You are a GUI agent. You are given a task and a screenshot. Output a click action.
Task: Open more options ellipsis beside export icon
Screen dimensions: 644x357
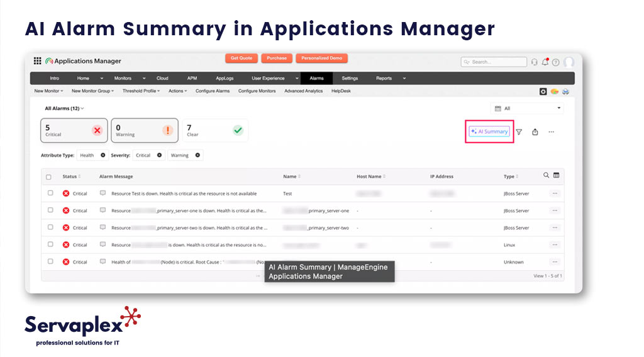[551, 132]
